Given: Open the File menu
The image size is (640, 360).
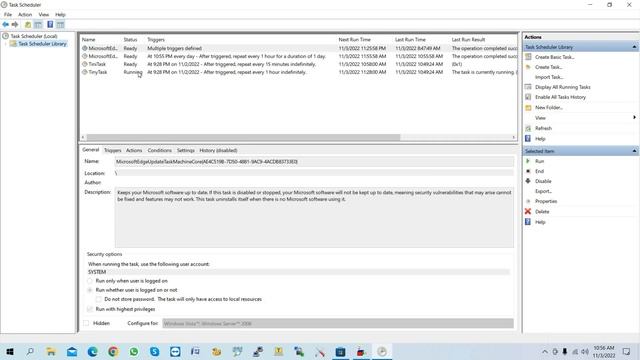Looking at the screenshot, I should pos(8,14).
